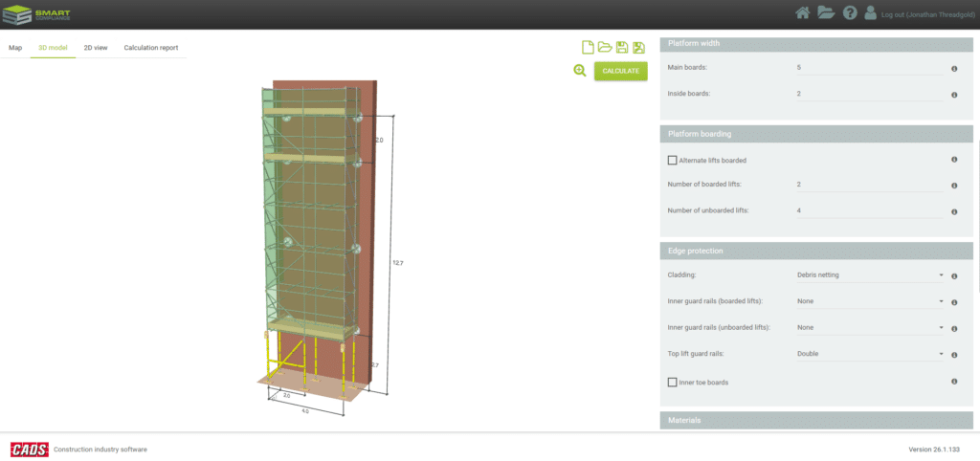Edit the Inside boards value field
This screenshot has width=980, height=461.
click(x=869, y=94)
